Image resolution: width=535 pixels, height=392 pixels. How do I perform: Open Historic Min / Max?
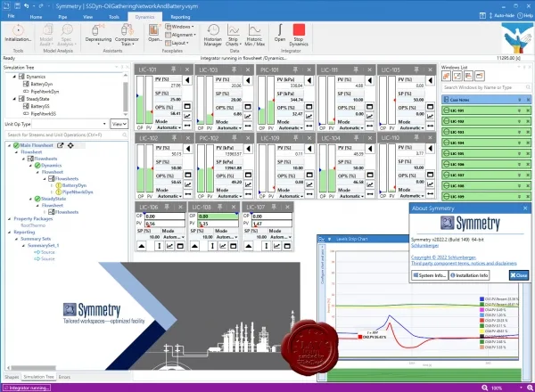tap(254, 35)
